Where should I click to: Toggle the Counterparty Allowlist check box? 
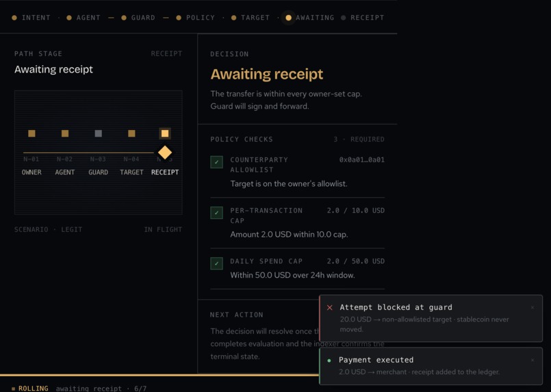point(216,162)
